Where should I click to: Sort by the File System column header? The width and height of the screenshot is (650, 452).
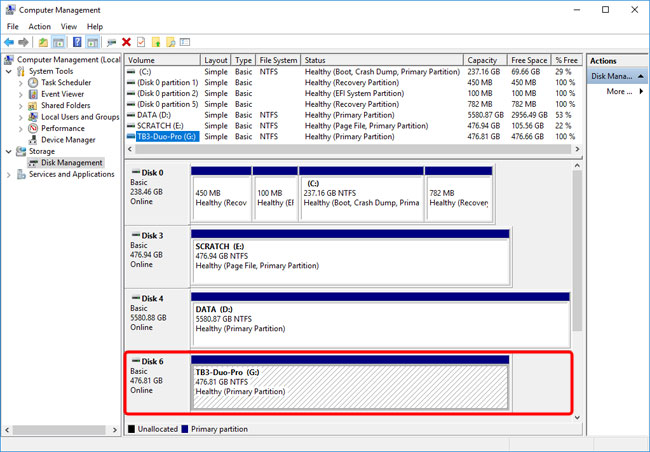278,60
